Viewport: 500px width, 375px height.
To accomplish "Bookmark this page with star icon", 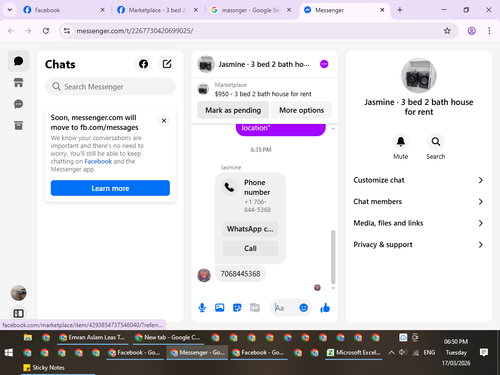I will click(447, 31).
